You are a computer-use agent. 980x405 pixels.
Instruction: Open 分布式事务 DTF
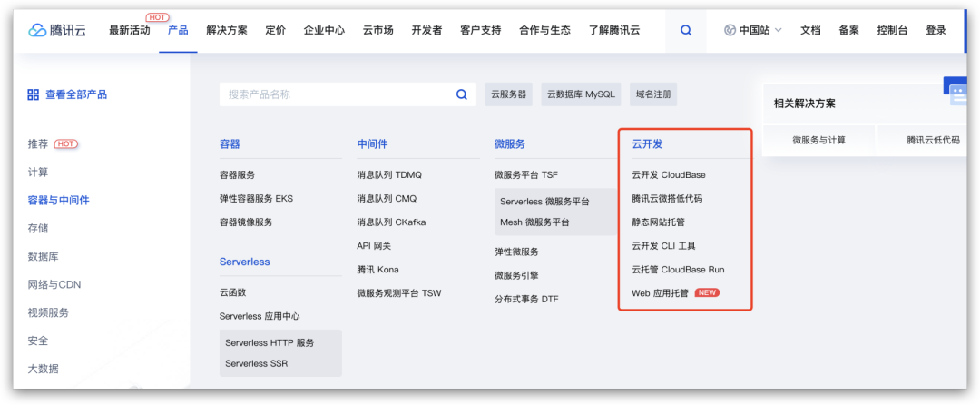pyautogui.click(x=526, y=300)
